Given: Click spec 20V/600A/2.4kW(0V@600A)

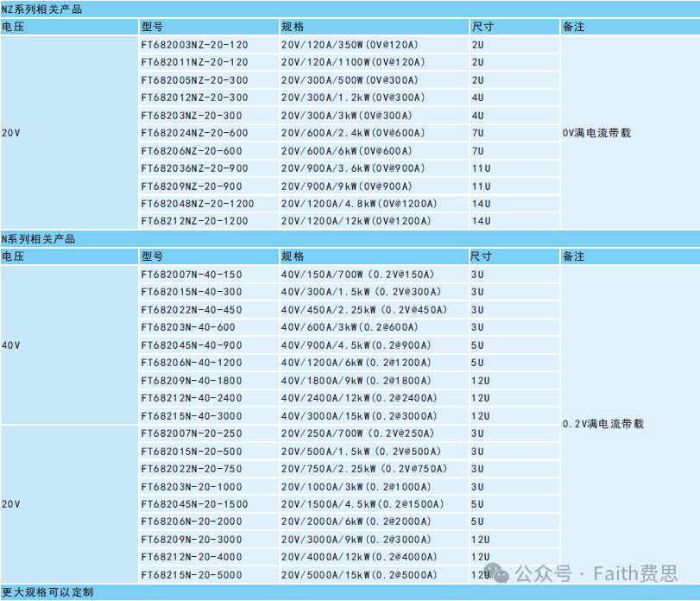Looking at the screenshot, I should click(x=353, y=133).
